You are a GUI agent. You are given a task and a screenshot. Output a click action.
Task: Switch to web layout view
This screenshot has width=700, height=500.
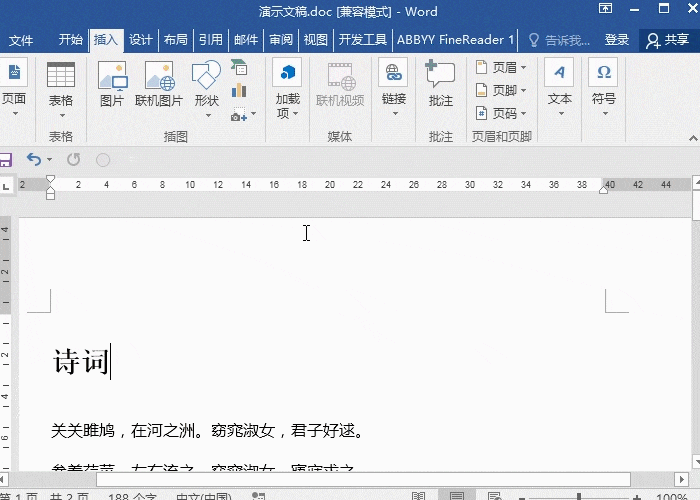tap(495, 496)
